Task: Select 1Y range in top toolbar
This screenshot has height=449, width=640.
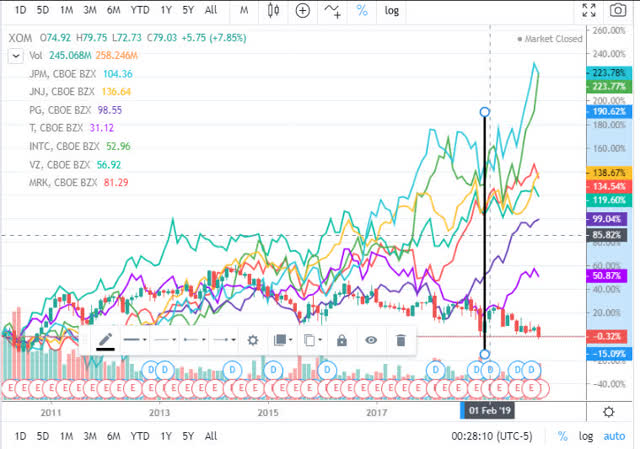Action: (166, 10)
